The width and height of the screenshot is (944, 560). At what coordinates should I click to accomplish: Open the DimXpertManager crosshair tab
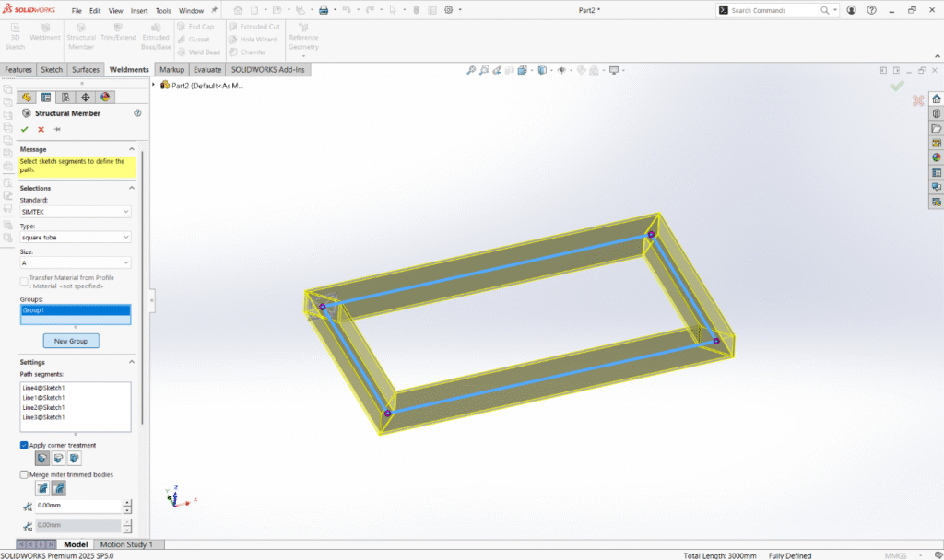(86, 97)
